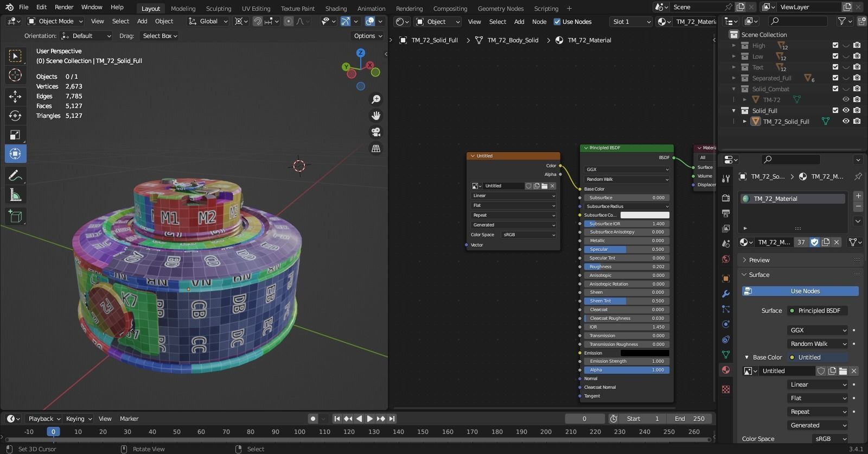
Task: Toggle the Low collection exclude checkbox
Action: (835, 56)
